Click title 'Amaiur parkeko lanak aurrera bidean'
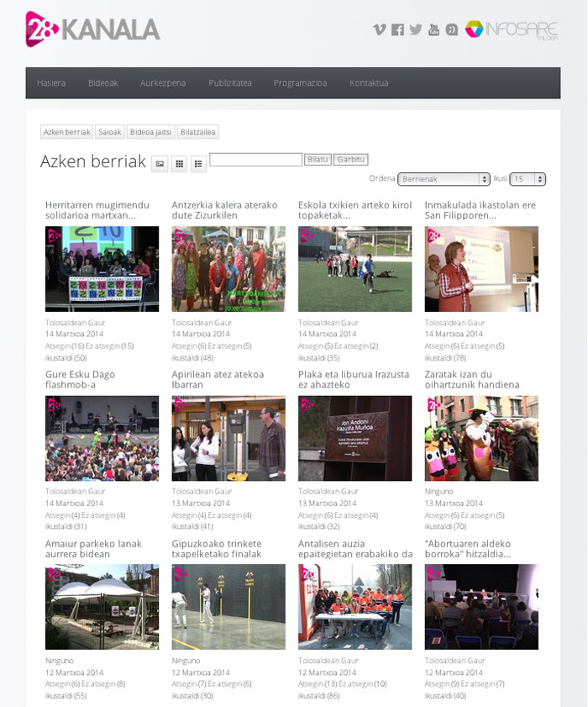 (x=93, y=549)
